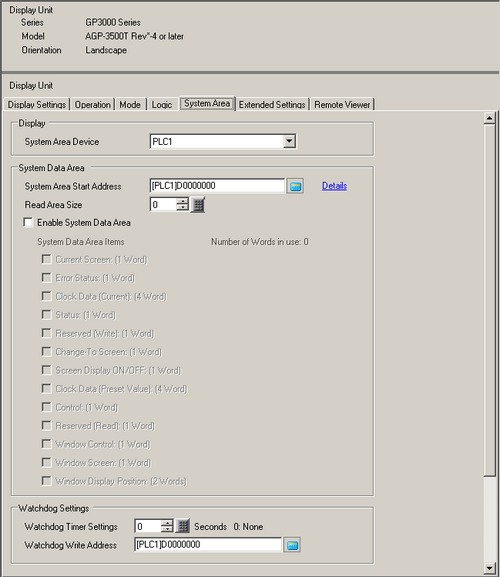Click scrollbar down arrow

point(489,568)
